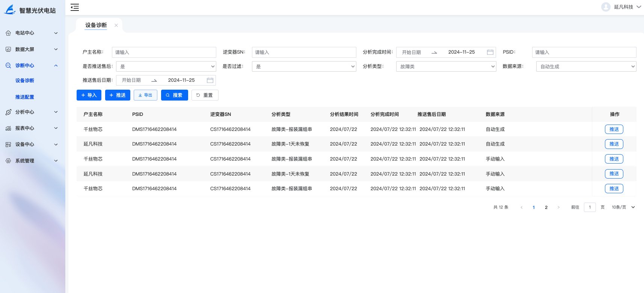Change the 10条/页 page size selector
Screen dimensions: 644x293
pyautogui.click(x=623, y=207)
